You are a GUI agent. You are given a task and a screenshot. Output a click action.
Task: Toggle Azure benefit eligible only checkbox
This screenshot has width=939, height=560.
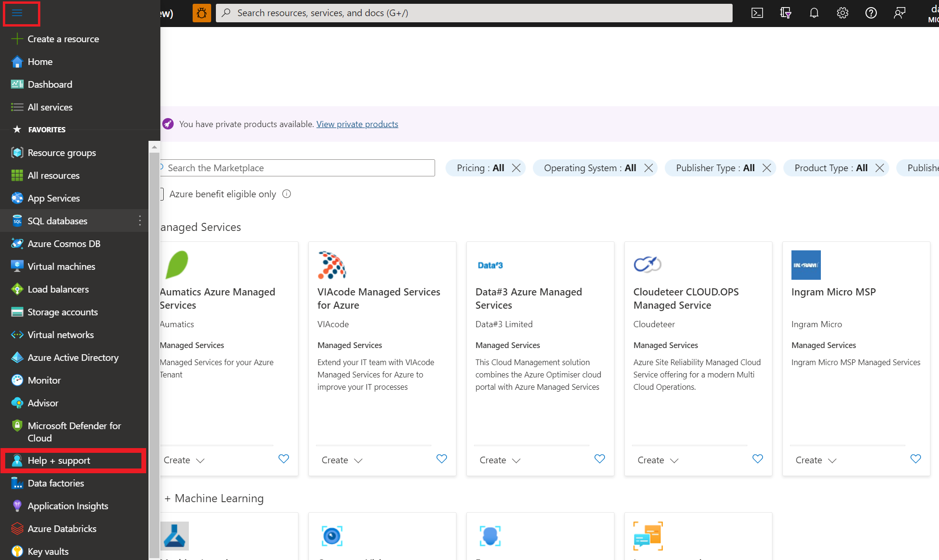click(x=160, y=194)
